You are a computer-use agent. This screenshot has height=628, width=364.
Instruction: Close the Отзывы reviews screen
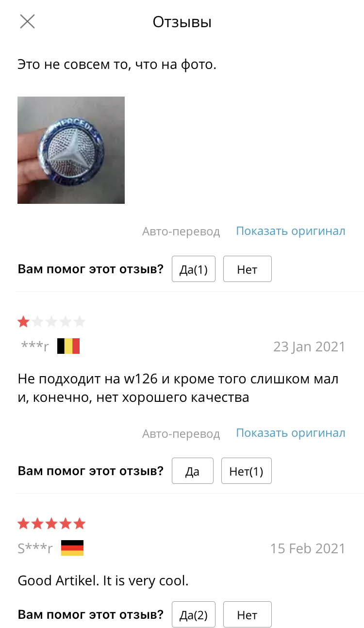tap(27, 21)
